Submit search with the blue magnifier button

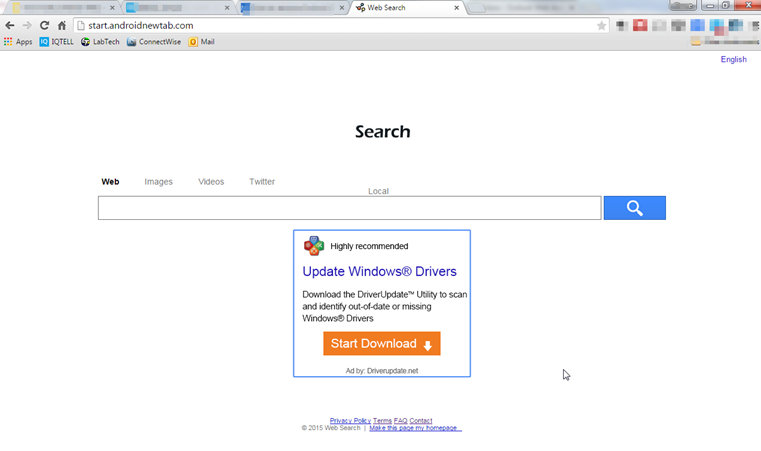(x=635, y=208)
